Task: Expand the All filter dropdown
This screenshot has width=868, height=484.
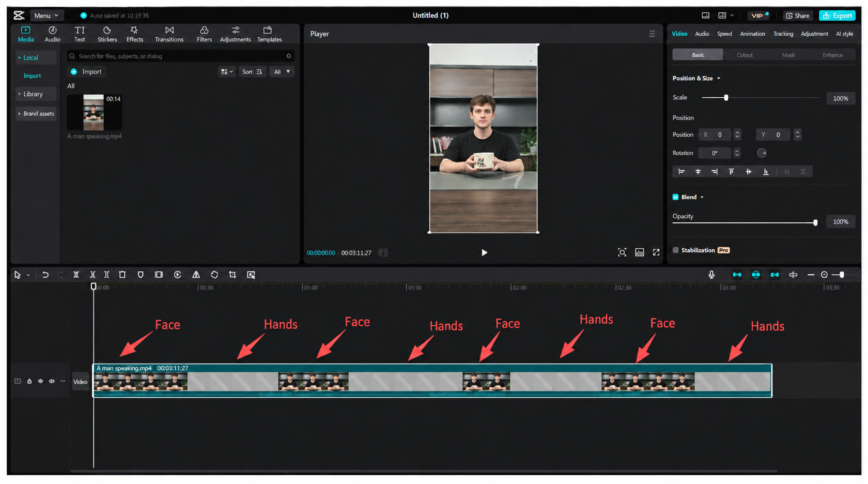Action: tap(282, 72)
